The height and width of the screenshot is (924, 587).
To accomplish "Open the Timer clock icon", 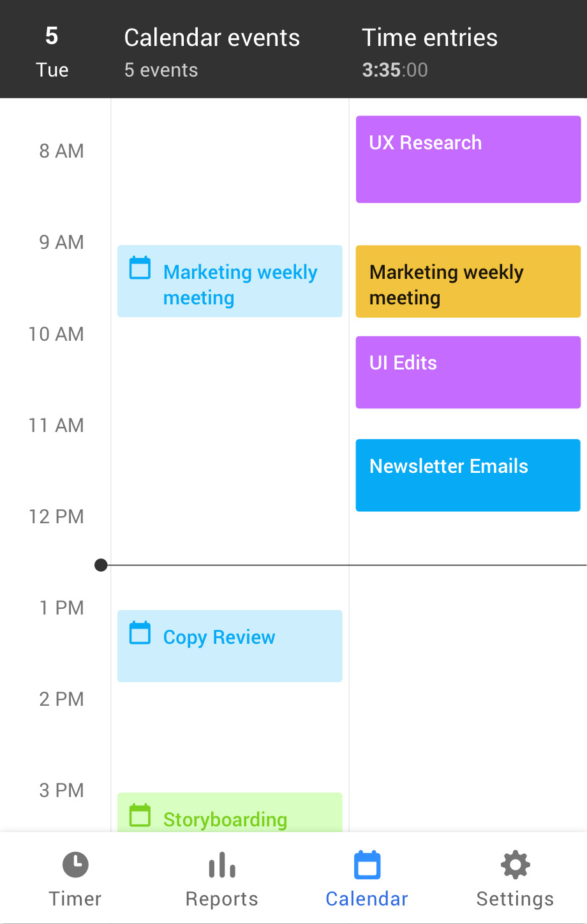I will pos(75,865).
